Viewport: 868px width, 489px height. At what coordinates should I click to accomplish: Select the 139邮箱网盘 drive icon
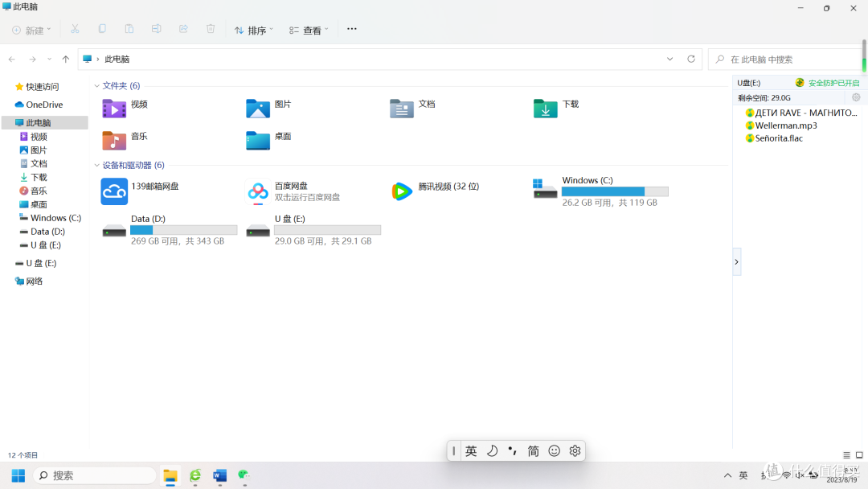(x=114, y=191)
